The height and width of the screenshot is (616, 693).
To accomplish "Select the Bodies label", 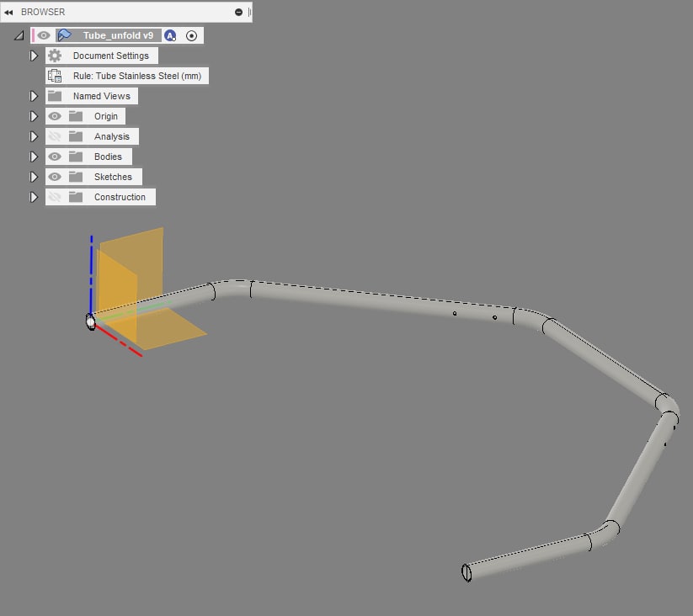I will click(108, 157).
